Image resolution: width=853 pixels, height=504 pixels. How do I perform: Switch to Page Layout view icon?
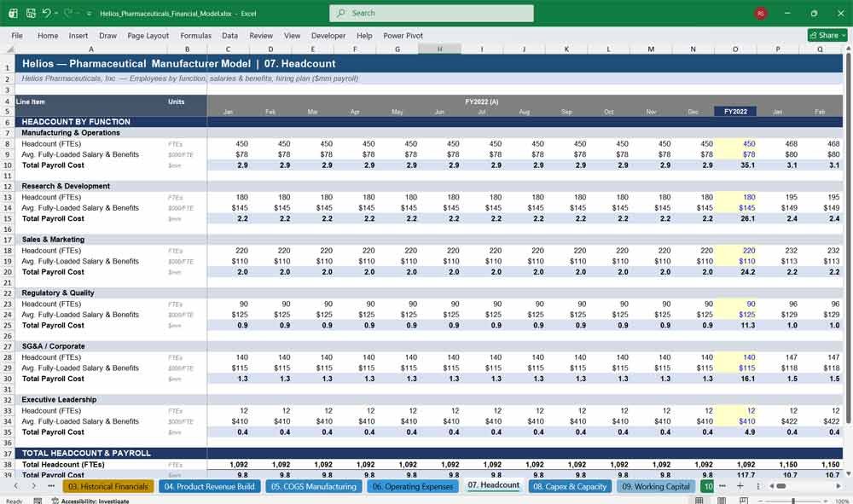coord(722,501)
